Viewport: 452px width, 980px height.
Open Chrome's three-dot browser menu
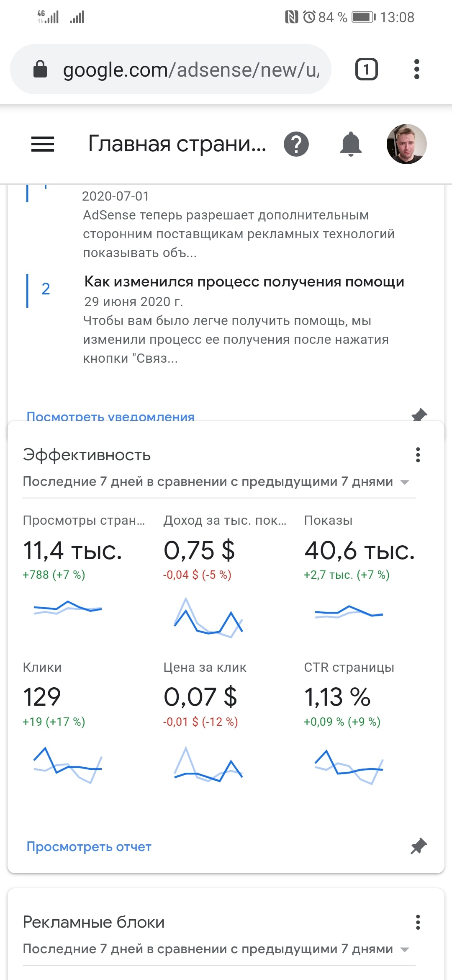[416, 69]
